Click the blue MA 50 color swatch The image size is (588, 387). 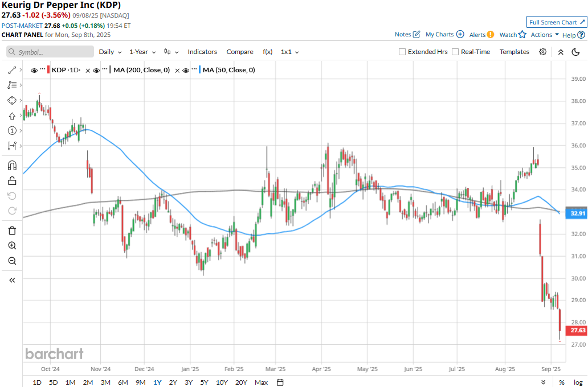coord(200,70)
